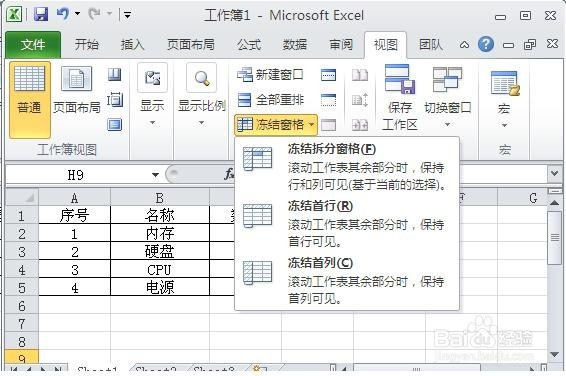Switch to the 团队 tab

click(431, 45)
